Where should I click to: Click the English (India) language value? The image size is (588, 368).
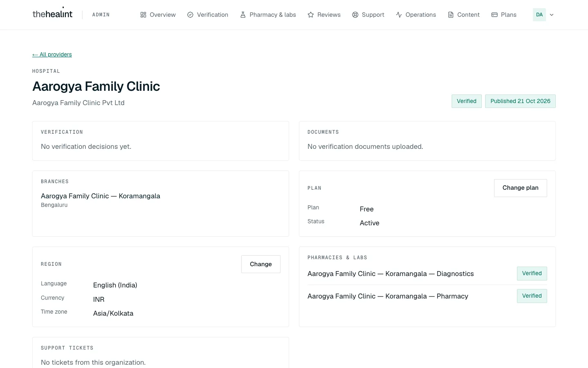tap(115, 285)
